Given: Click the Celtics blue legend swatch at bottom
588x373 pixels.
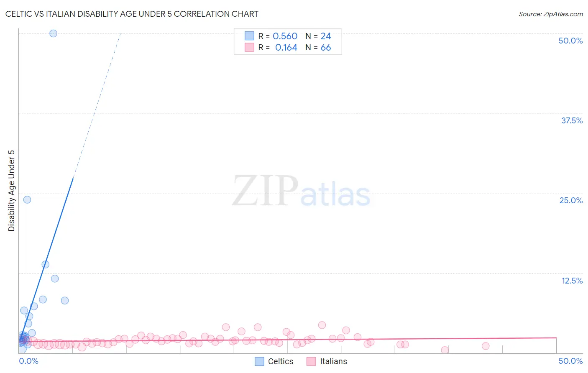Looking at the screenshot, I should click(x=259, y=361).
